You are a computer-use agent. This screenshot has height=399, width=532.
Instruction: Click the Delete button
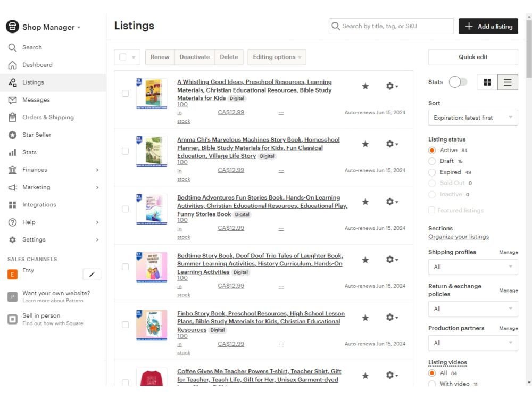229,57
